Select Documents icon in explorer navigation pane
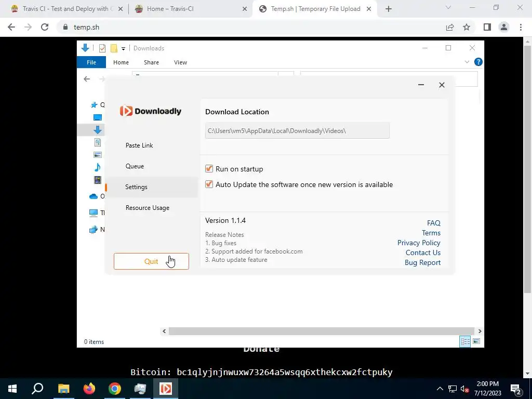Viewport: 532px width, 399px height. tap(97, 142)
